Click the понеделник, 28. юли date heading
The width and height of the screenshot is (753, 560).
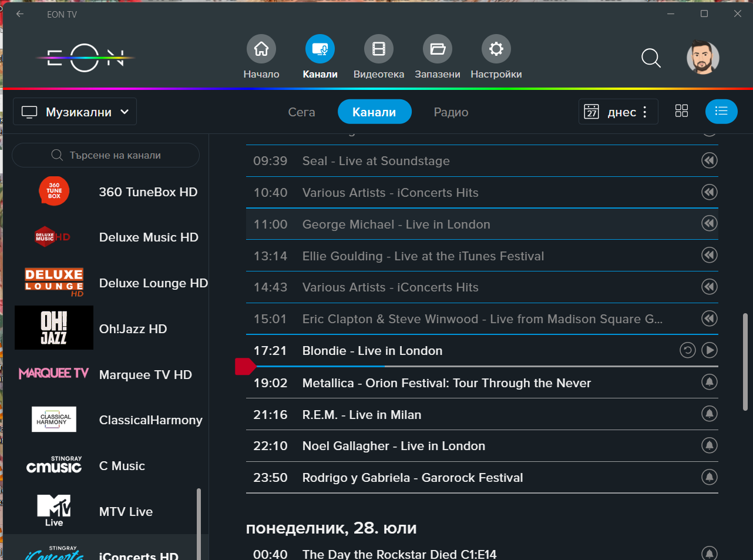click(x=331, y=528)
